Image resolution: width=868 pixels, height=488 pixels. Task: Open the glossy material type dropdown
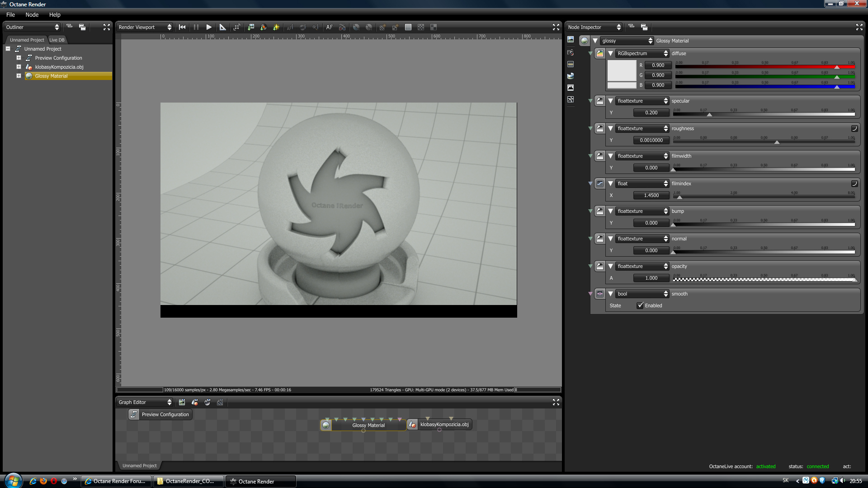627,41
